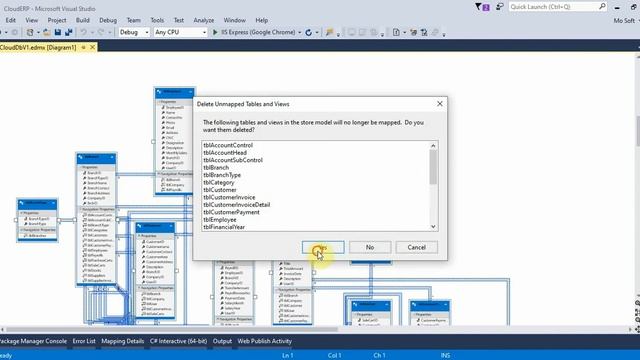640x360 pixels.
Task: Select tblCustomerInvoice in the list
Action: pyautogui.click(x=229, y=197)
